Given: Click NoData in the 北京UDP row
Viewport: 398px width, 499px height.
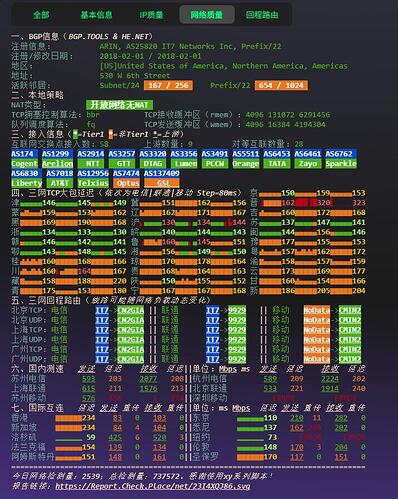Looking at the screenshot, I should (317, 320).
